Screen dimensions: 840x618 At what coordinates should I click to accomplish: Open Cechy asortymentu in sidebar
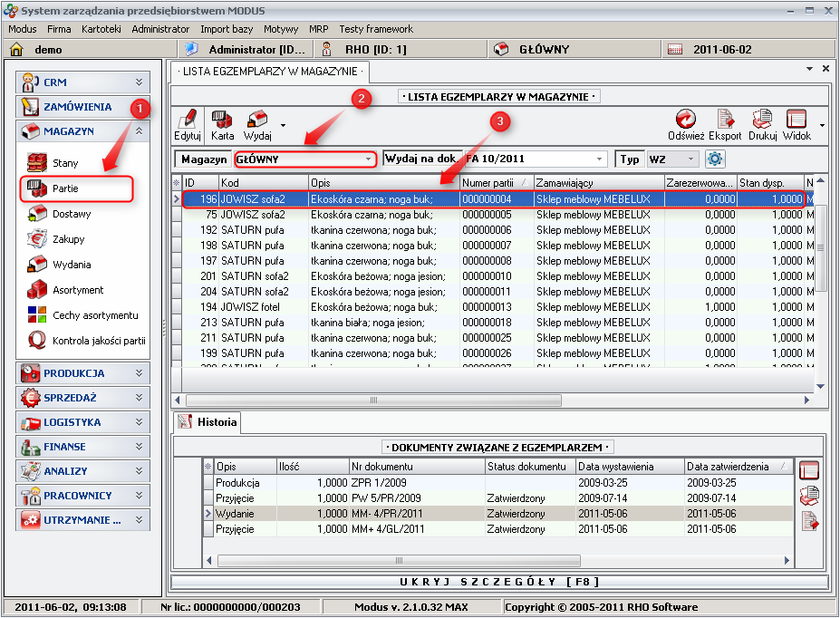94,315
